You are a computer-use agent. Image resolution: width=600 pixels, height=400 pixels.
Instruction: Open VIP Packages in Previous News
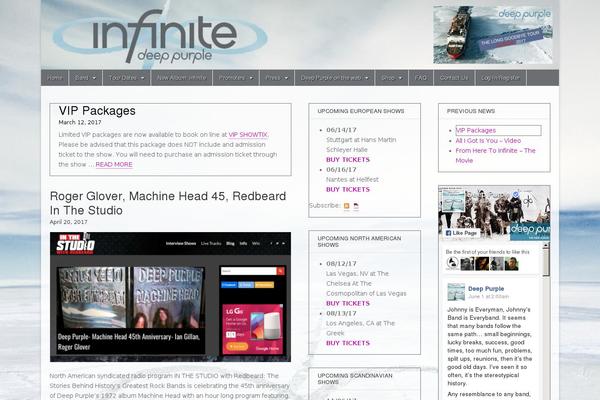point(476,131)
